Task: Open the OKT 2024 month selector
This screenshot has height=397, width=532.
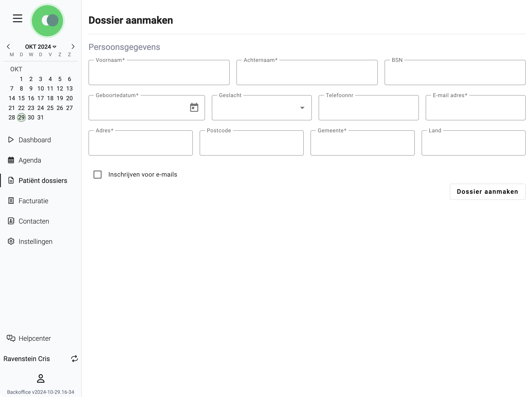Action: pyautogui.click(x=41, y=47)
